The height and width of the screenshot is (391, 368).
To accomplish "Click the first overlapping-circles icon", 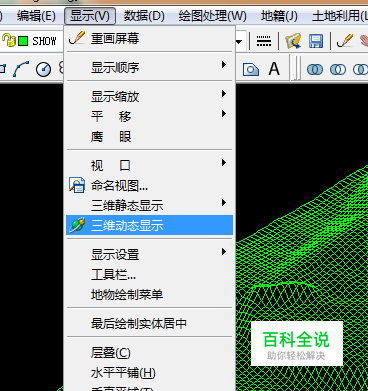I will pyautogui.click(x=314, y=69).
